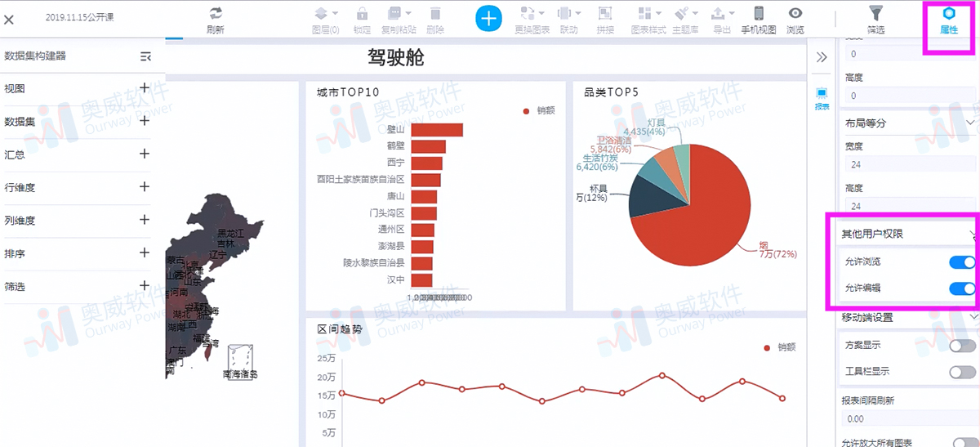
Task: Select the 品类TOP5 chart title
Action: click(611, 92)
